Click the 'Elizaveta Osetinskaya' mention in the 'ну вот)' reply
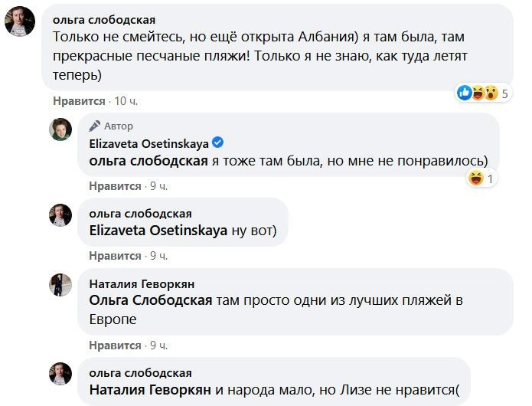The image size is (532, 406). point(158,230)
